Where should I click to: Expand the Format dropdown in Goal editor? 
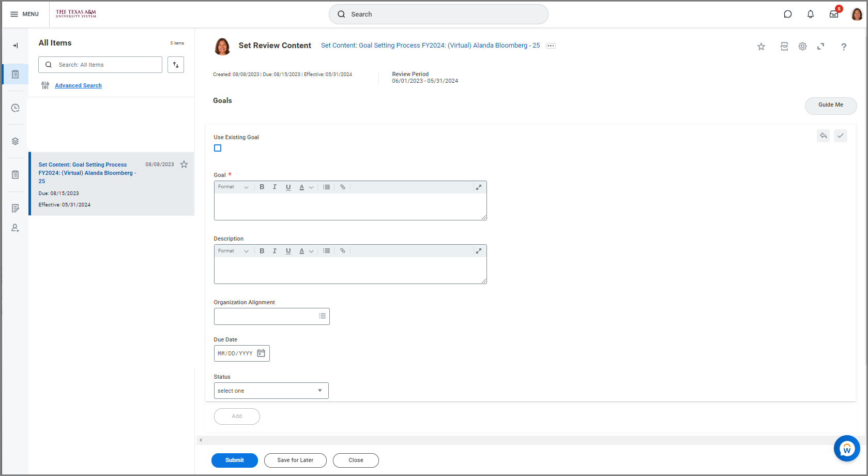[233, 187]
